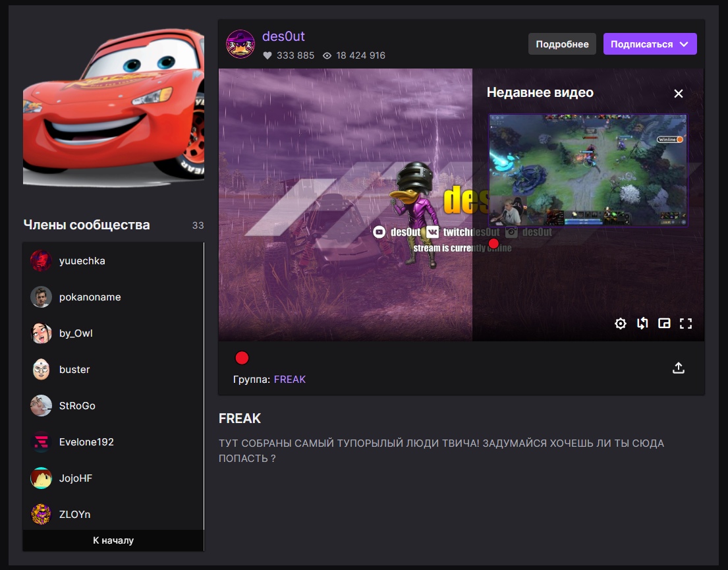The width and height of the screenshot is (728, 570).
Task: Click the member count 33
Action: pos(198,225)
